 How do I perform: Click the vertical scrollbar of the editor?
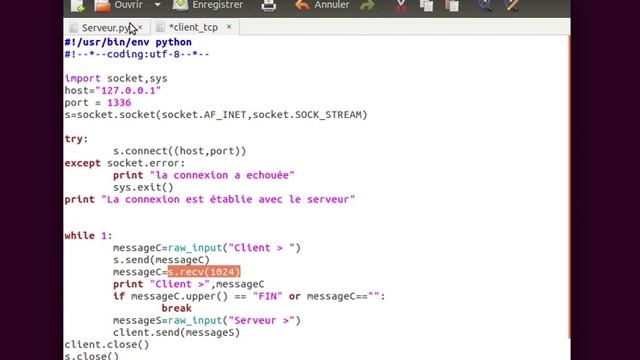569,187
